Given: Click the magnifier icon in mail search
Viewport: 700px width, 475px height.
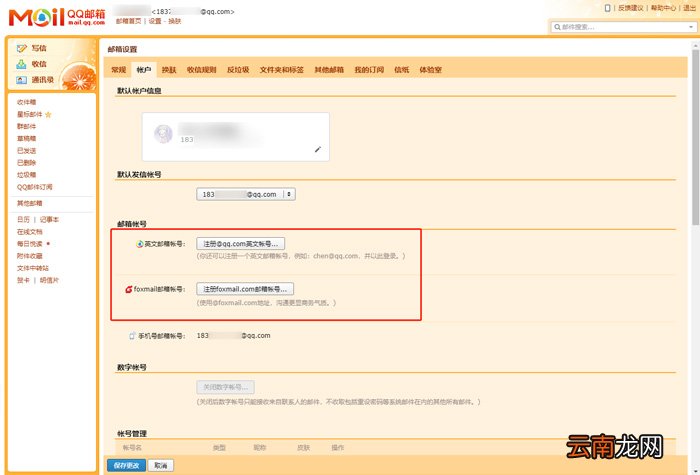Looking at the screenshot, I should [557, 27].
